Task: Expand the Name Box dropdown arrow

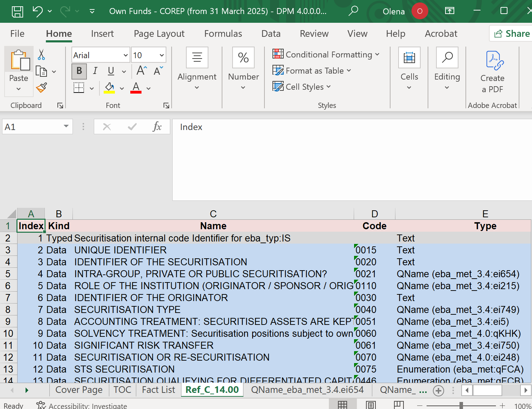Action: point(66,127)
